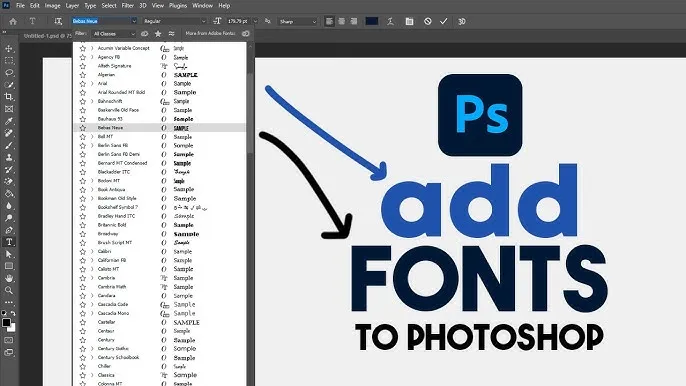Expand the Arial font family
The width and height of the screenshot is (686, 386).
[92, 84]
